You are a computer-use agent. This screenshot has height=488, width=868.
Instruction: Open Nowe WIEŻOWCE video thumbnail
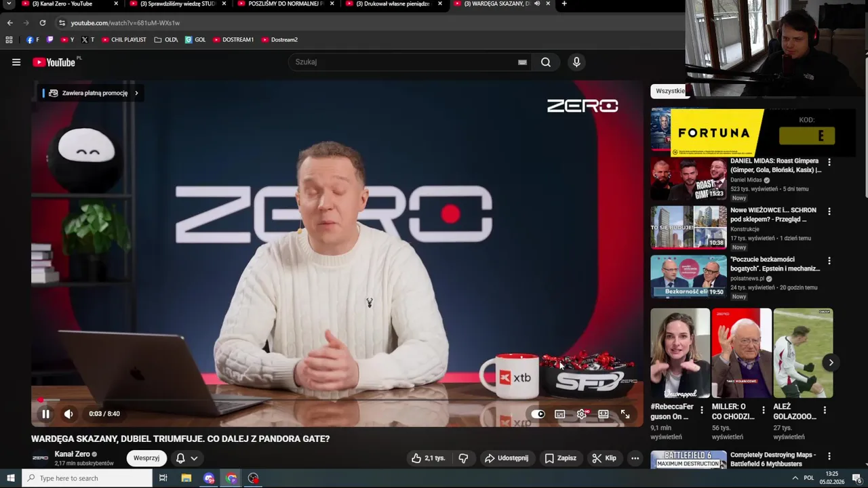pyautogui.click(x=688, y=228)
